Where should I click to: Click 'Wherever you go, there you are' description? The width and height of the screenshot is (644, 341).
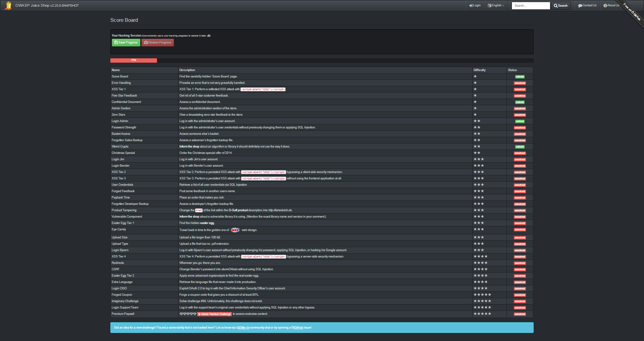click(x=201, y=263)
